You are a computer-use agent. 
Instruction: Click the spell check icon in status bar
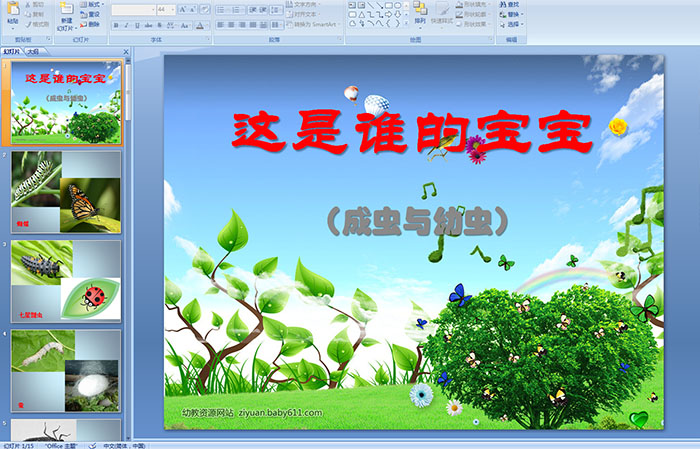(x=92, y=446)
